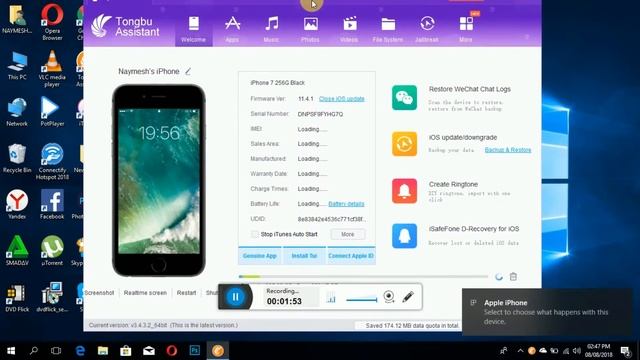This screenshot has width=640, height=360.
Task: Show hidden system tray icons chevron
Action: tap(520, 351)
